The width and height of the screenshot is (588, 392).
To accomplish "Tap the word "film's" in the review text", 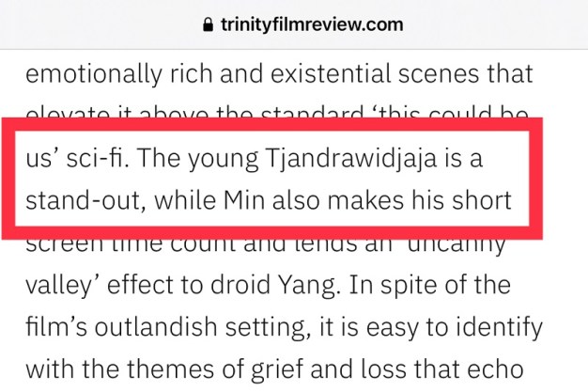I will 58,329.
